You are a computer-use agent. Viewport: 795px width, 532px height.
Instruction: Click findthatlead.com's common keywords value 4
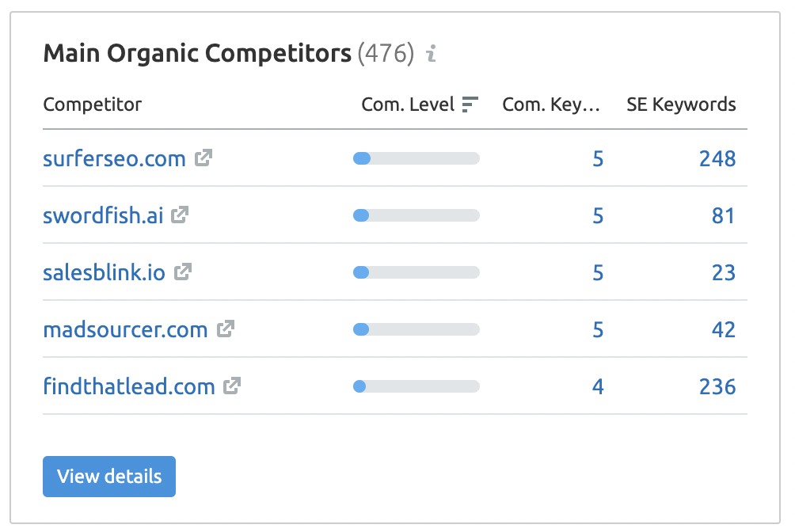pyautogui.click(x=598, y=386)
